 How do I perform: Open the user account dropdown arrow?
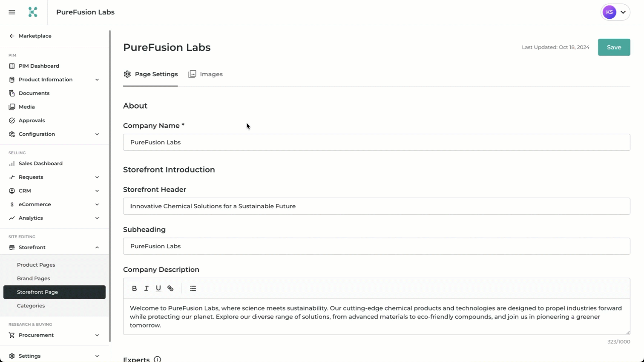coord(623,12)
